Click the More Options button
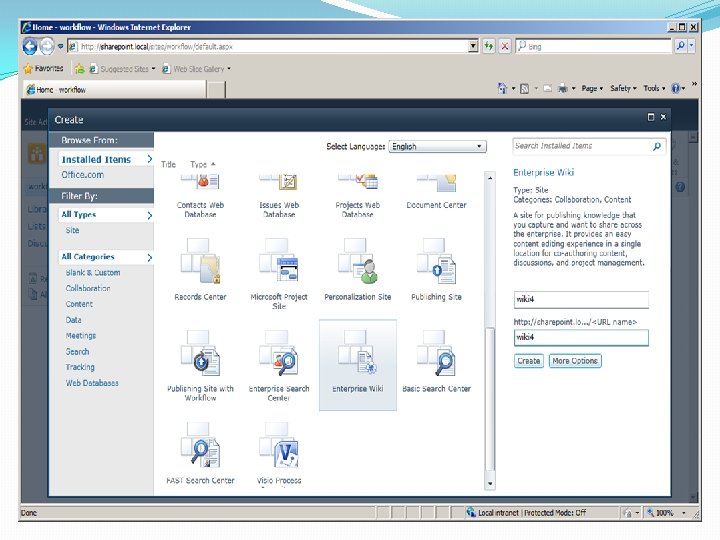Viewport: 720px width, 540px height. 575,361
